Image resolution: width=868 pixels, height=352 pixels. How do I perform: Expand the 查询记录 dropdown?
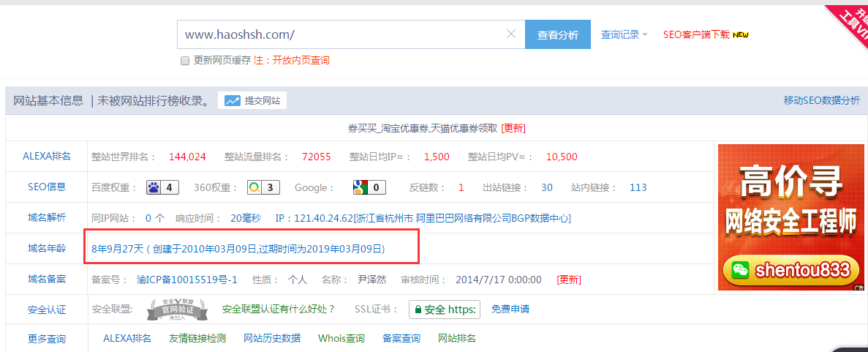[624, 34]
